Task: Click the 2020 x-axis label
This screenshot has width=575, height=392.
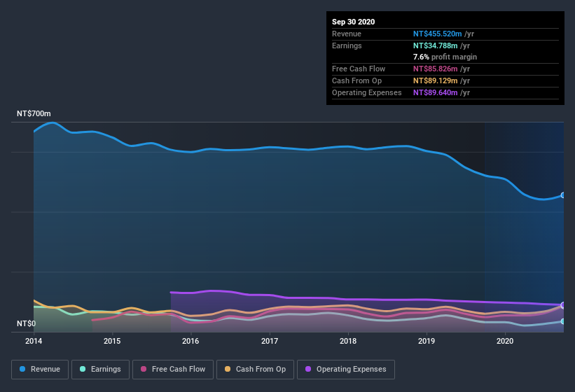Action: 505,341
